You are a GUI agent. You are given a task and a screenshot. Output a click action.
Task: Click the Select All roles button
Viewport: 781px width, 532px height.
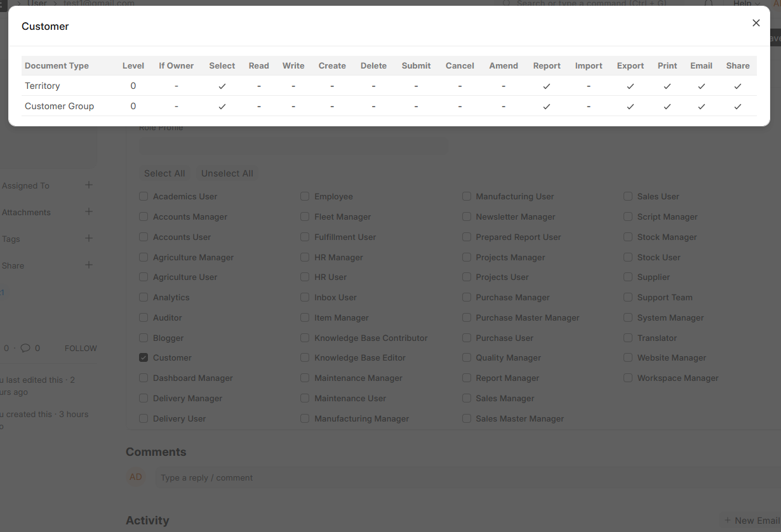(x=164, y=173)
